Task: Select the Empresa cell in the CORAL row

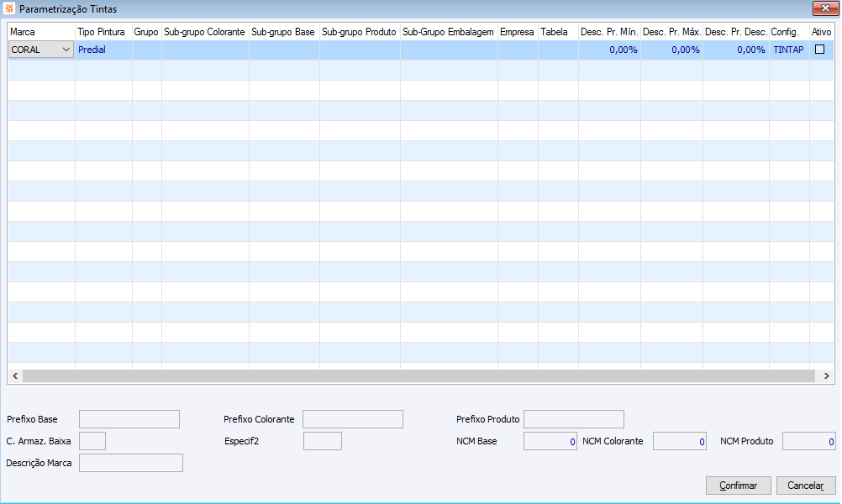Action: tap(518, 50)
